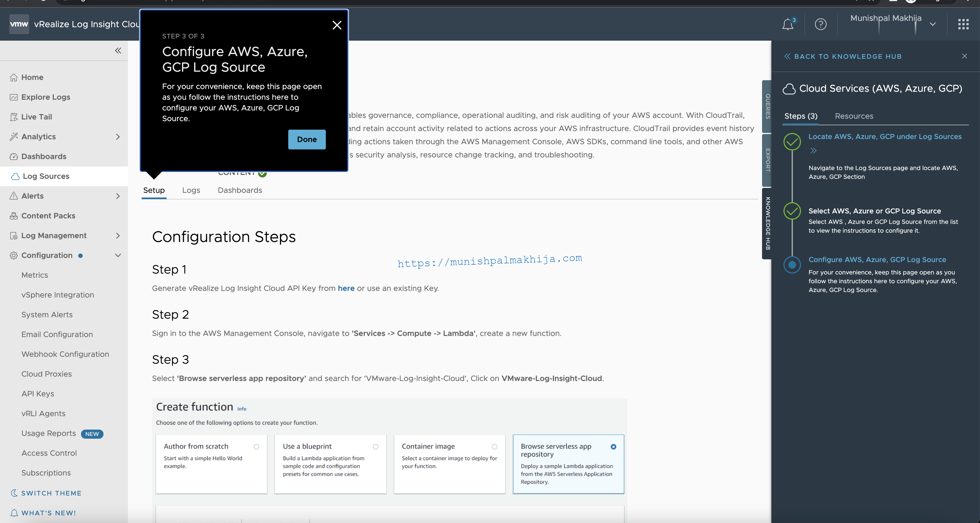The height and width of the screenshot is (523, 980).
Task: Open the help question mark icon
Action: (x=821, y=24)
